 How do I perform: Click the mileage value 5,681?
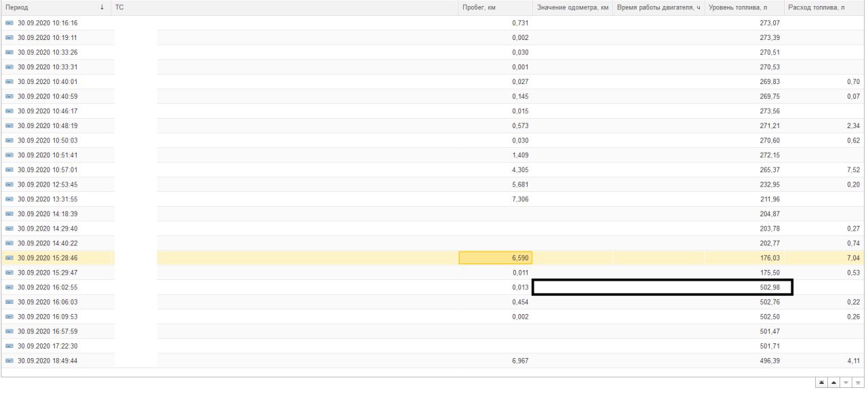click(x=520, y=184)
